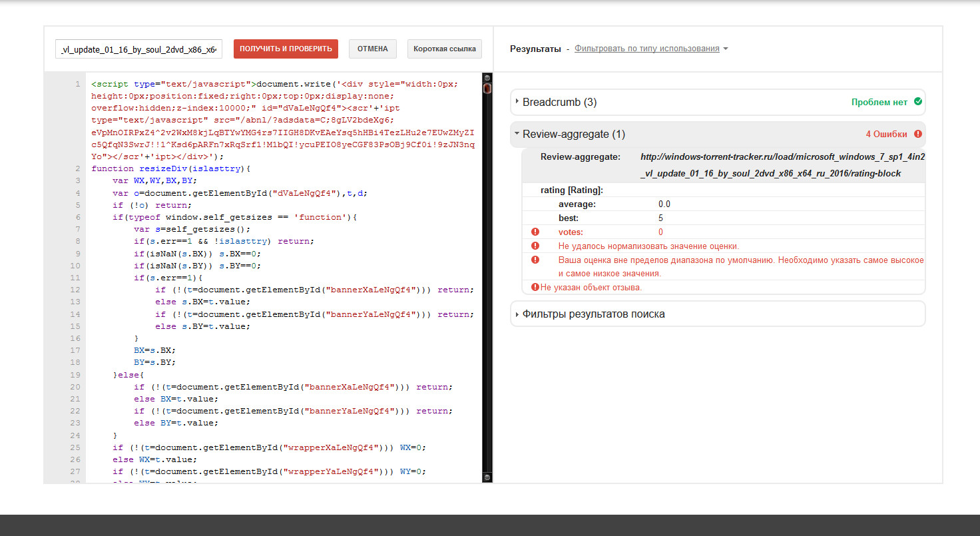Image resolution: width=980 pixels, height=536 pixels.
Task: Click the votes: label
Action: click(571, 232)
